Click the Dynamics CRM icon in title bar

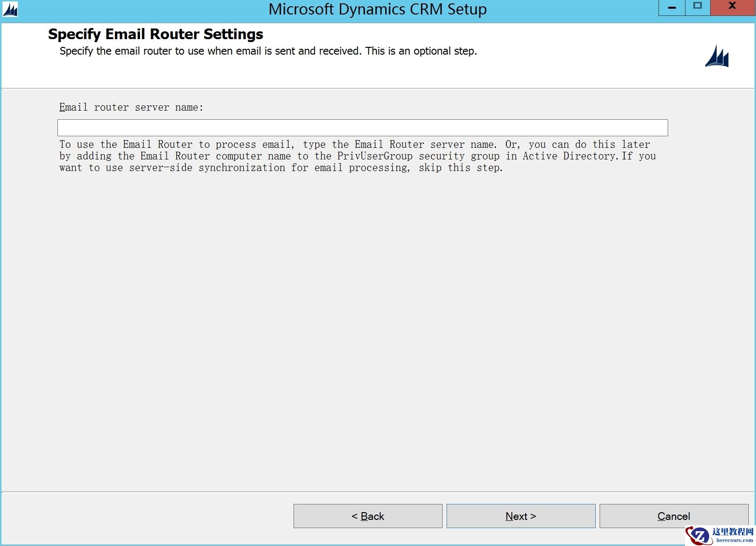pyautogui.click(x=10, y=9)
